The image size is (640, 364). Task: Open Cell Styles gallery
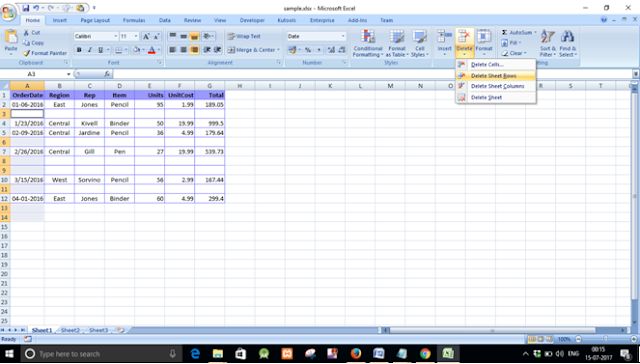click(x=420, y=43)
